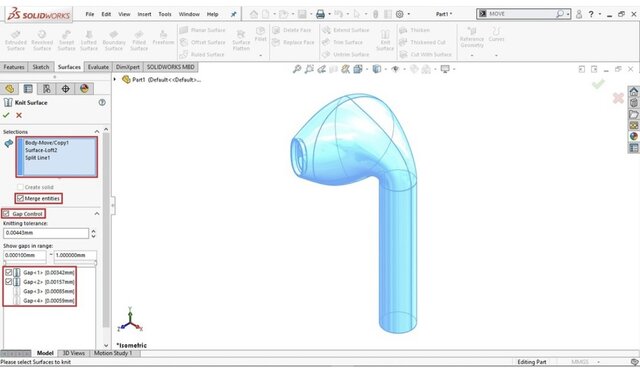
Task: Uncheck the Gap<1> checkbox
Action: pyautogui.click(x=9, y=272)
